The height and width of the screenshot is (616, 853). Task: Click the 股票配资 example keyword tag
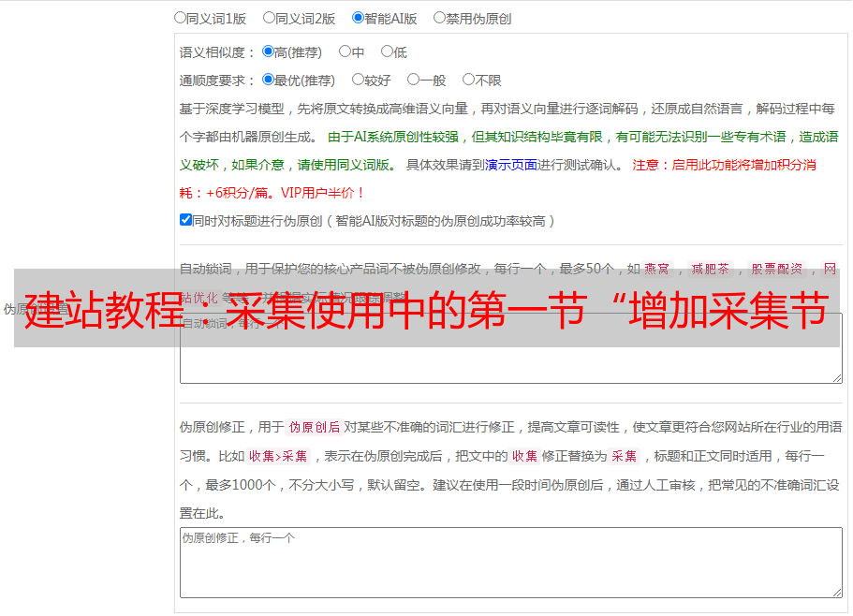point(777,269)
